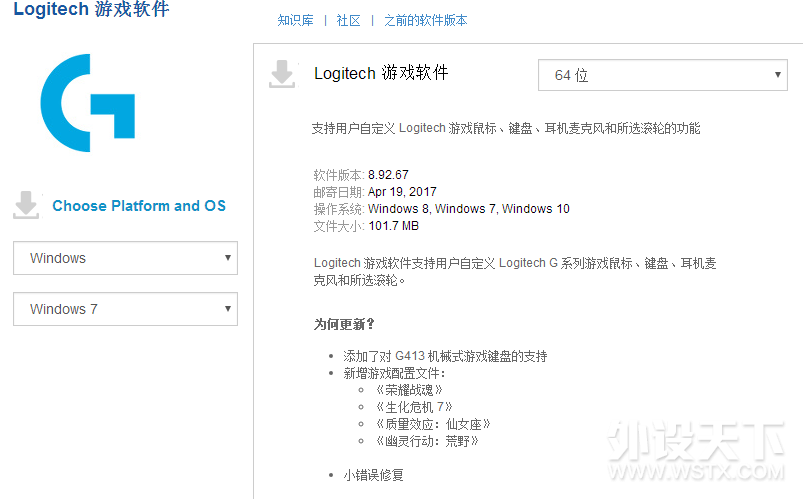Image resolution: width=803 pixels, height=499 pixels.
Task: Click the G413 机械式游戏键盘 bullet item
Action: 445,356
